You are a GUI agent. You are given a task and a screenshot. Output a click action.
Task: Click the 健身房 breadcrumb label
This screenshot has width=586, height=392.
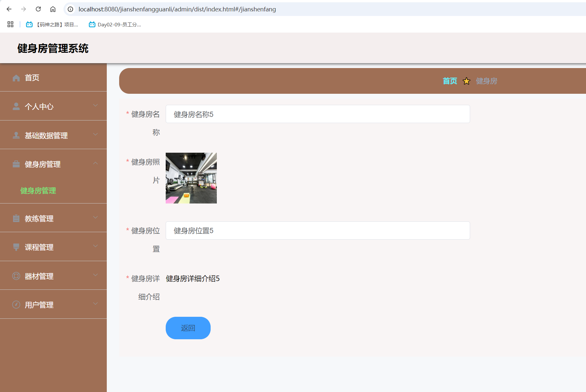pyautogui.click(x=486, y=81)
